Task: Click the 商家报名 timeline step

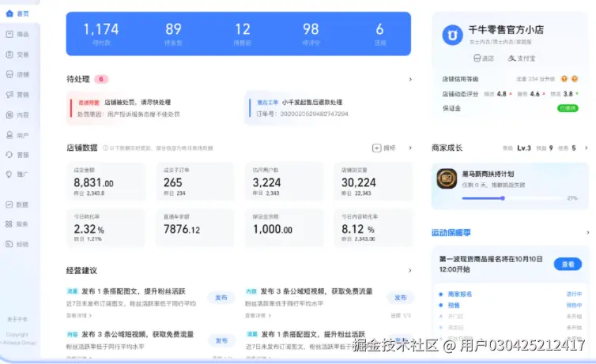Action: (x=459, y=295)
